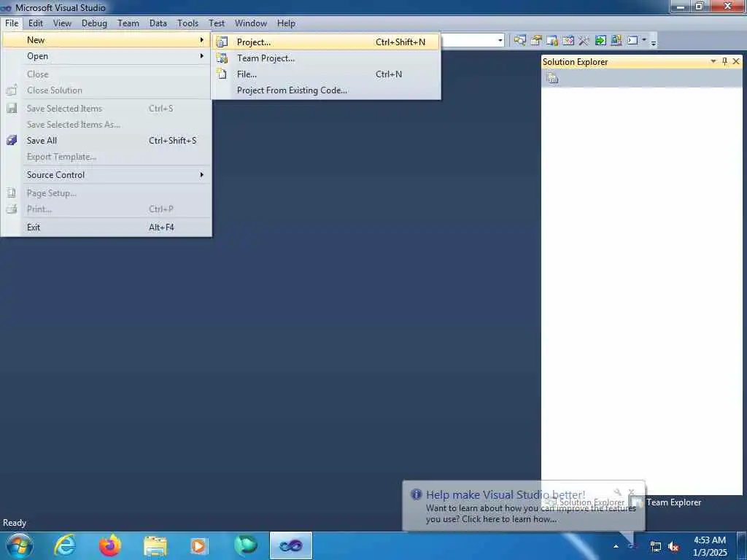The height and width of the screenshot is (560, 747).
Task: Open the Debug menu
Action: tap(94, 23)
